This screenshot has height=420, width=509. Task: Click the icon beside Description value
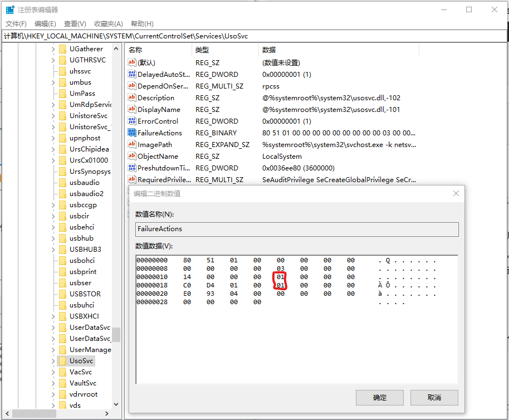[132, 97]
